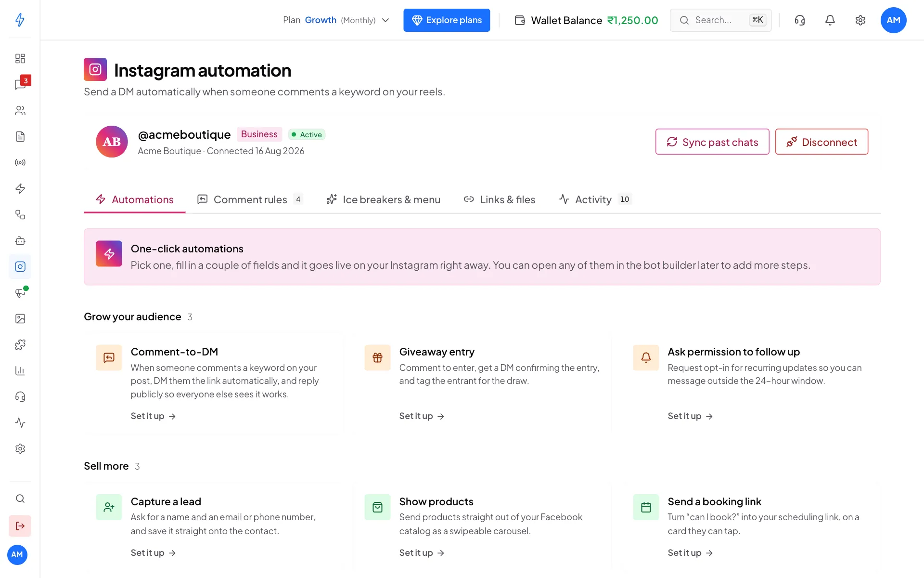Click the Wallet Balance ₹1,250.00 amount
Screen dimensions: 924x578
(632, 20)
